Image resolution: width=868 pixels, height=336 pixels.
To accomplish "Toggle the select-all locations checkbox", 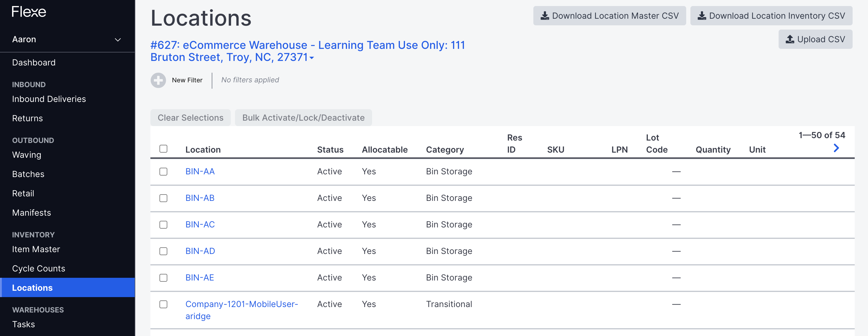I will pyautogui.click(x=163, y=149).
